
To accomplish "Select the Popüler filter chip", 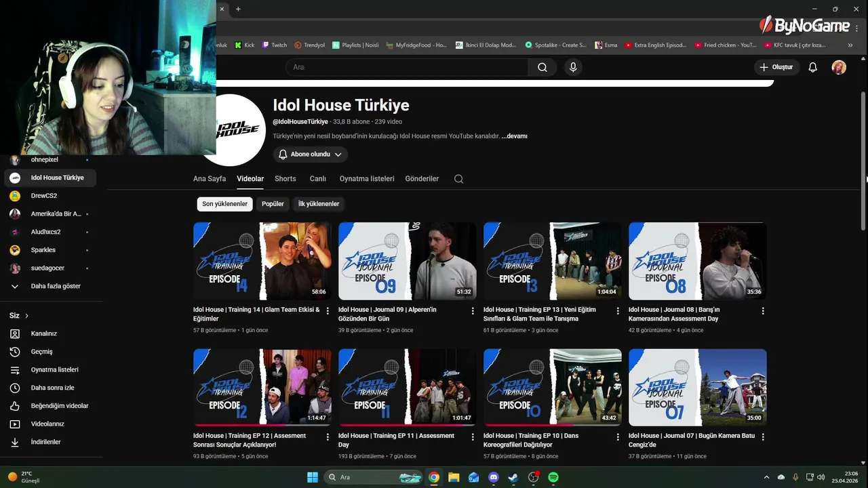I will [273, 204].
